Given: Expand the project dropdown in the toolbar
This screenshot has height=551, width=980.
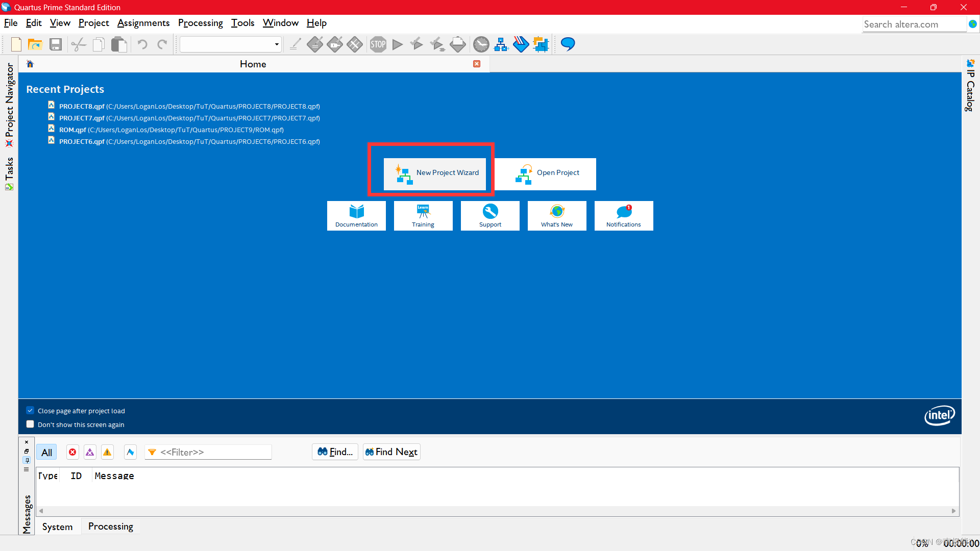Looking at the screenshot, I should (277, 45).
